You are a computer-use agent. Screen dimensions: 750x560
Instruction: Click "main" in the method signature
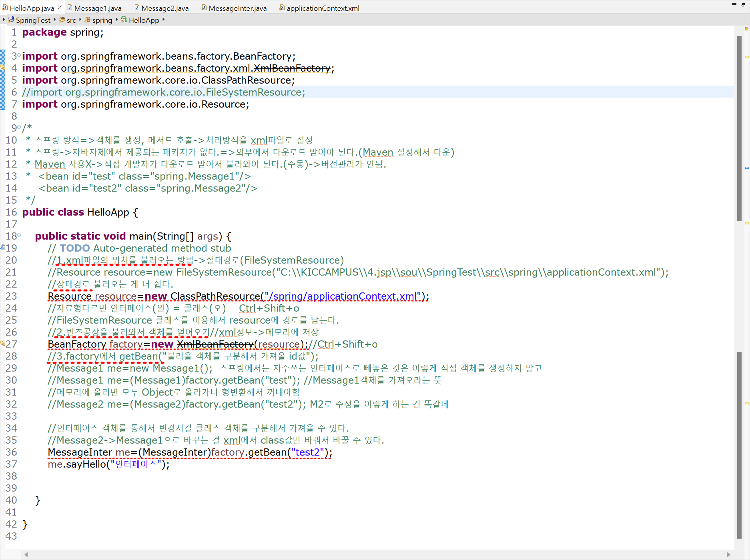coord(141,236)
